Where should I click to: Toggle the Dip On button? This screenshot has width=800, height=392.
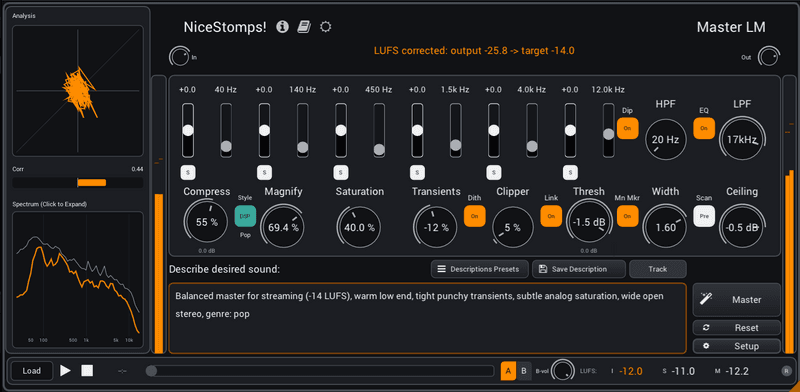[x=628, y=128]
